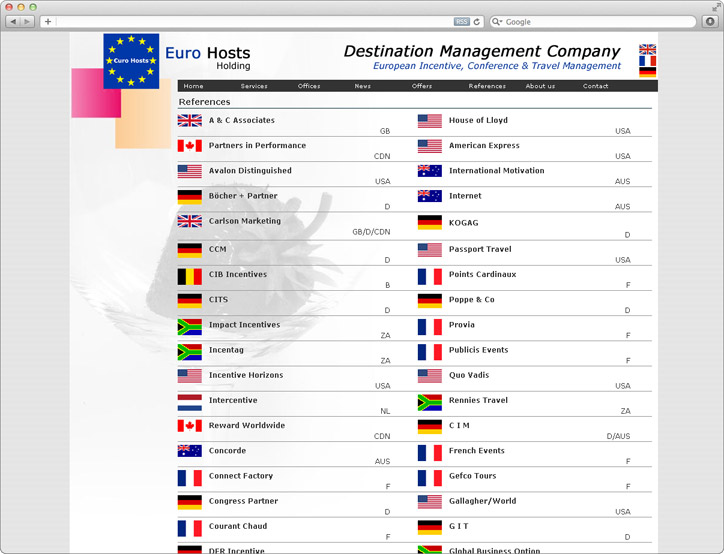Add bookmark with plus button

tap(48, 22)
